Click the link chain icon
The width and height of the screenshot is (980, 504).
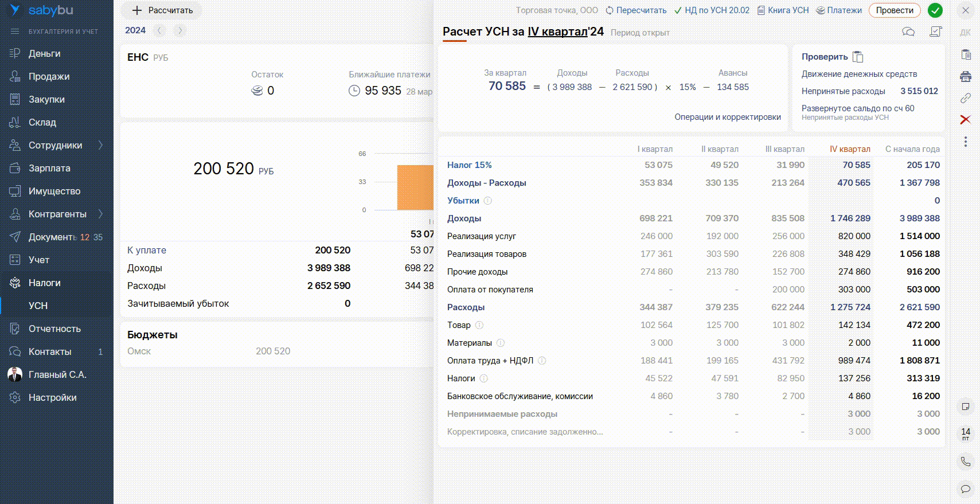point(966,98)
